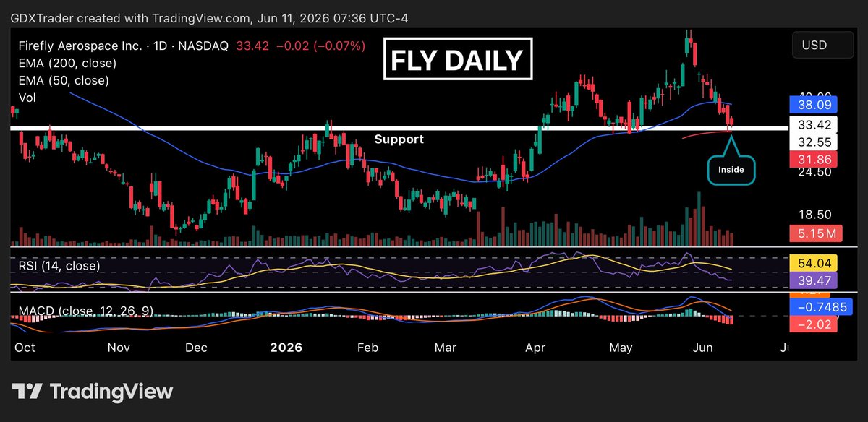The height and width of the screenshot is (422, 868).
Task: Click the 33.42 white price-axis label
Action: point(812,124)
